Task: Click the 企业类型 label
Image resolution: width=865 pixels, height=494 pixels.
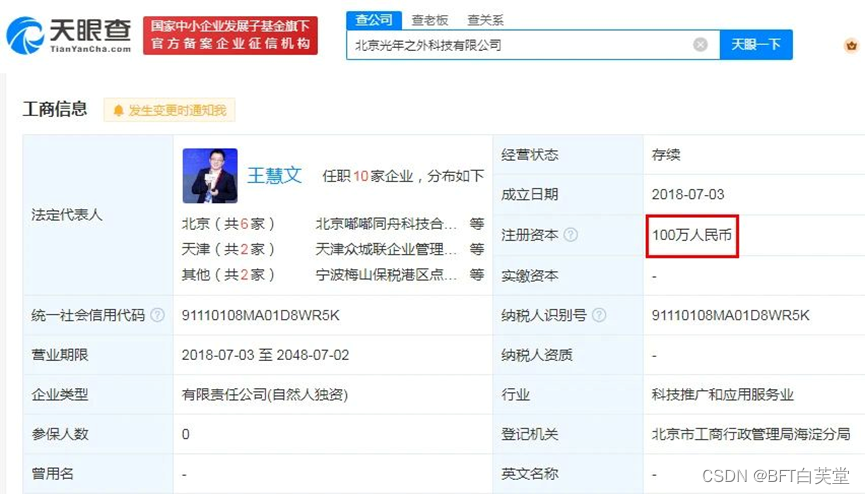Action: (x=60, y=395)
